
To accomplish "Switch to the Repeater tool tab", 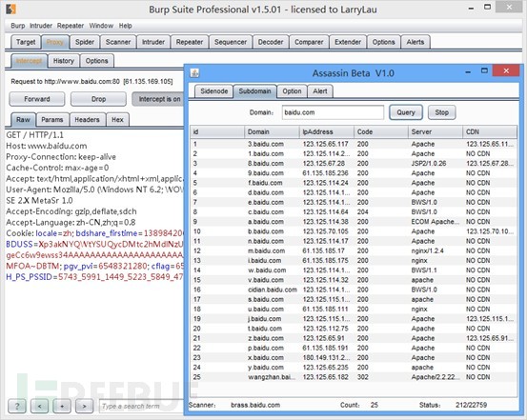I will pos(190,42).
